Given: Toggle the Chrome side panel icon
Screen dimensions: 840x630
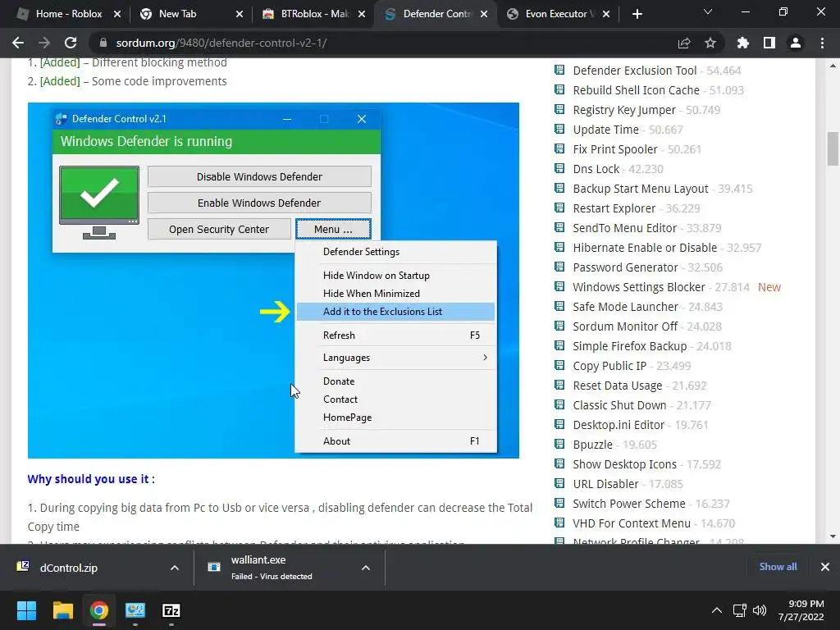Looking at the screenshot, I should coord(769,43).
